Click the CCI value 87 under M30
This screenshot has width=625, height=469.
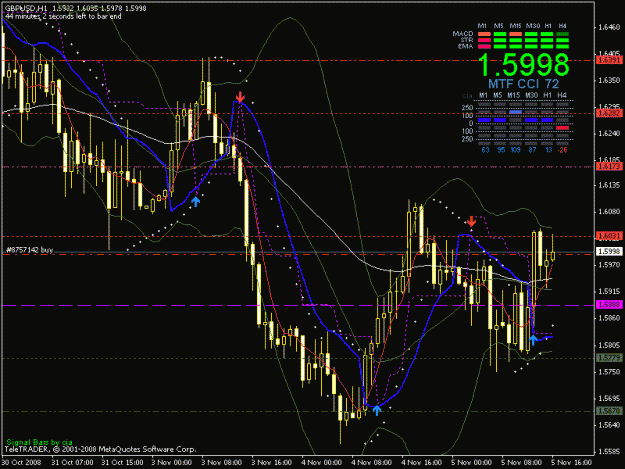tap(533, 150)
